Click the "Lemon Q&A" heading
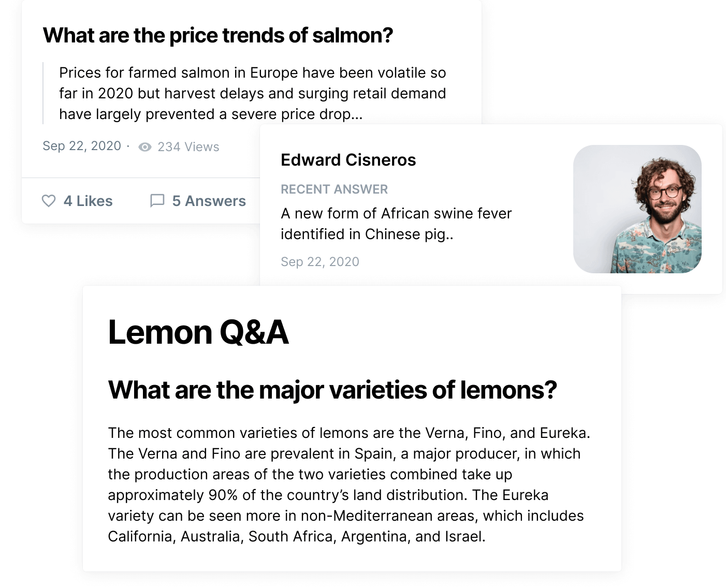This screenshot has width=726, height=588. 198,332
